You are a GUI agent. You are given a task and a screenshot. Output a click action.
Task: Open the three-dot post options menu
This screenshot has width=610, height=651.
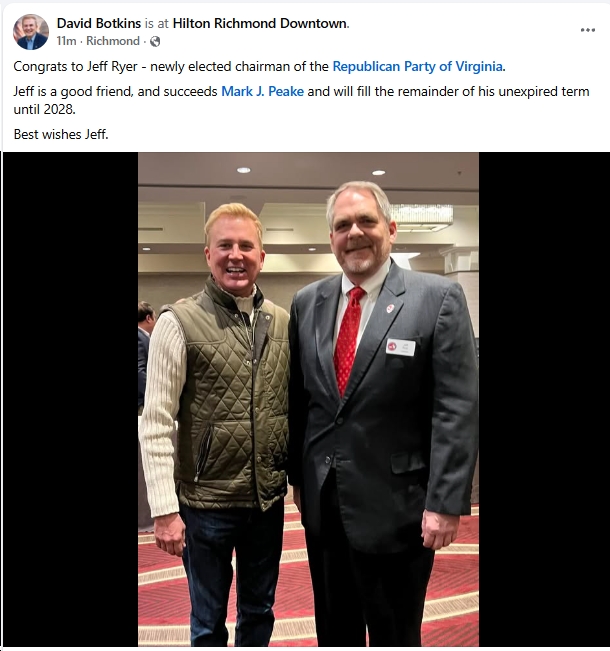tap(588, 30)
